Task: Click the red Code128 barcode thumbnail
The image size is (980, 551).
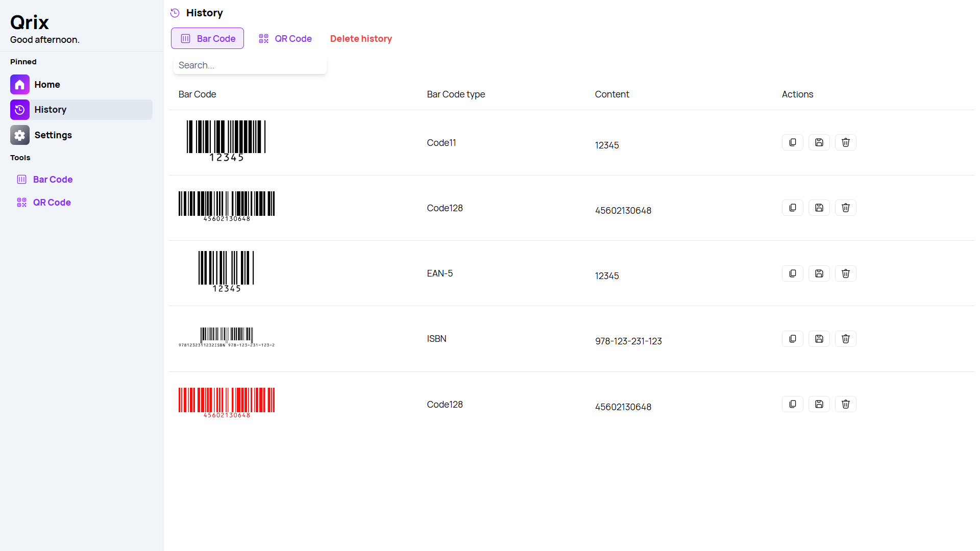Action: pyautogui.click(x=227, y=402)
